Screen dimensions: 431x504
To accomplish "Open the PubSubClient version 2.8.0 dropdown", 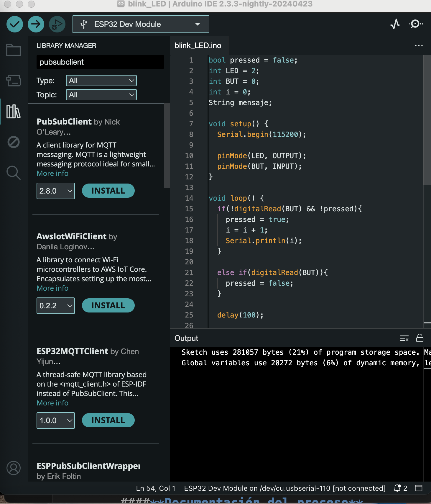I will [55, 191].
